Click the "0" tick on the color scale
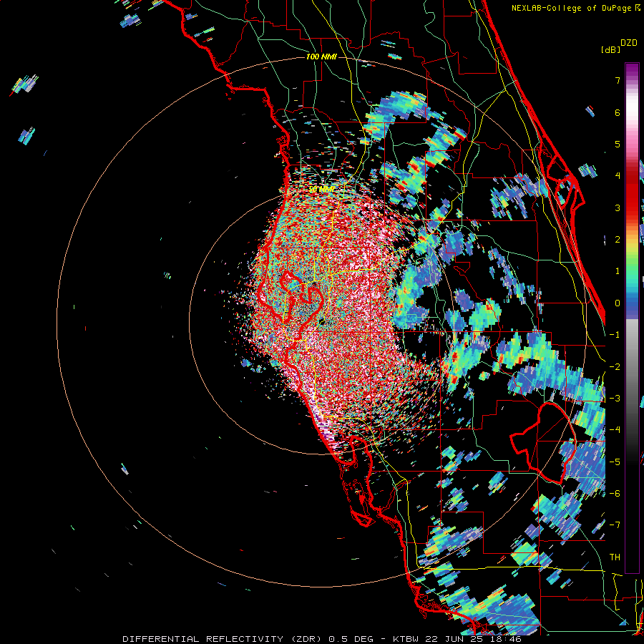Viewport: 644px width, 644px height. [x=618, y=303]
